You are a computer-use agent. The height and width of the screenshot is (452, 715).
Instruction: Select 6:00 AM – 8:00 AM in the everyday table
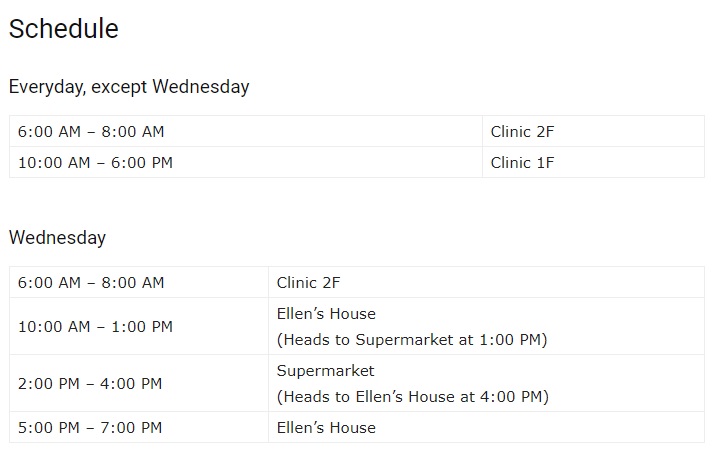point(91,131)
